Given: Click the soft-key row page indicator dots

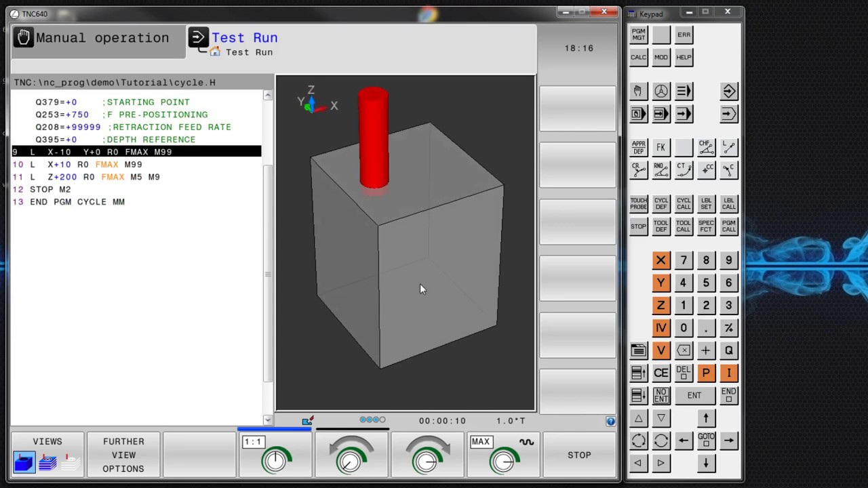Looking at the screenshot, I should click(372, 420).
